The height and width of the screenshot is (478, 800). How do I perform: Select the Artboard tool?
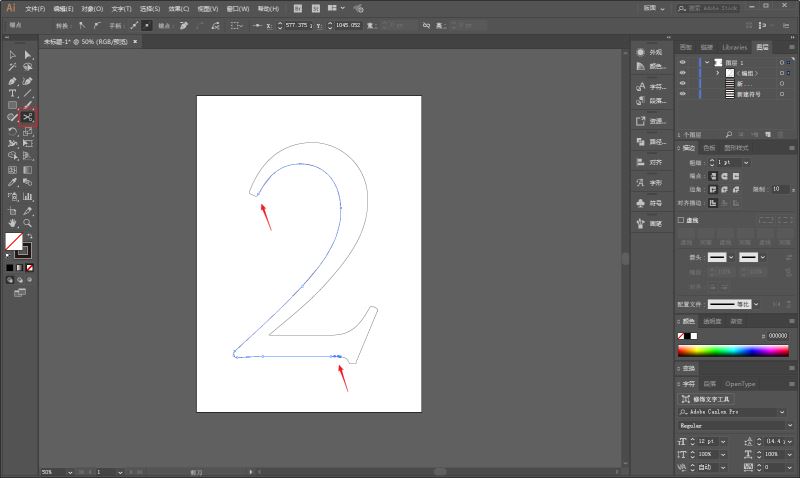[x=12, y=211]
